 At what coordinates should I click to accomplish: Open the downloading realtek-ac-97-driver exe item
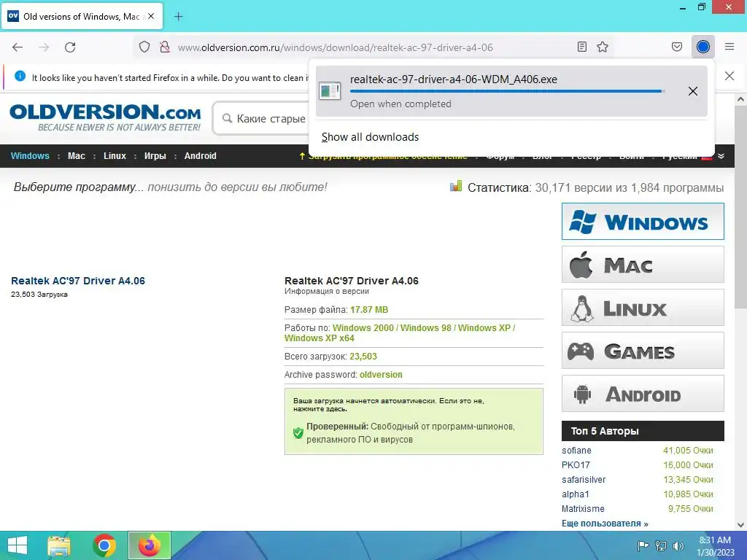click(511, 91)
